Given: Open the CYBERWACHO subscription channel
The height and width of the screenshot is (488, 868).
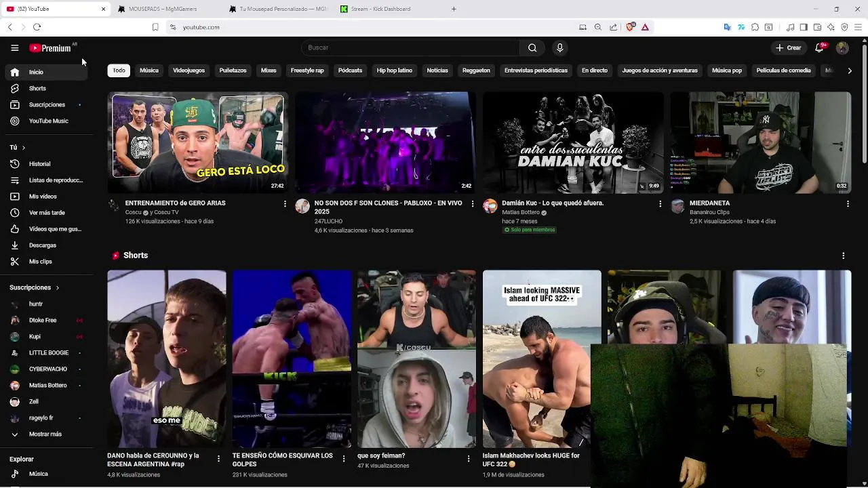Looking at the screenshot, I should (x=45, y=369).
